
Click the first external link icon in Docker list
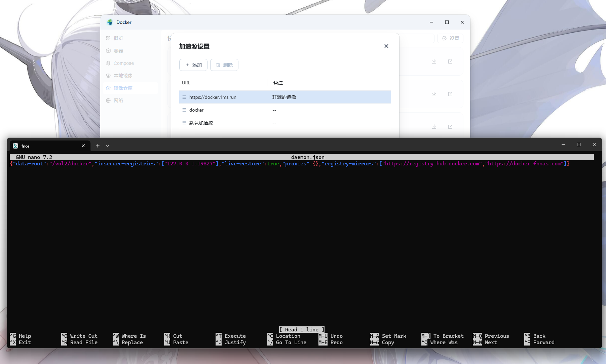pyautogui.click(x=450, y=62)
